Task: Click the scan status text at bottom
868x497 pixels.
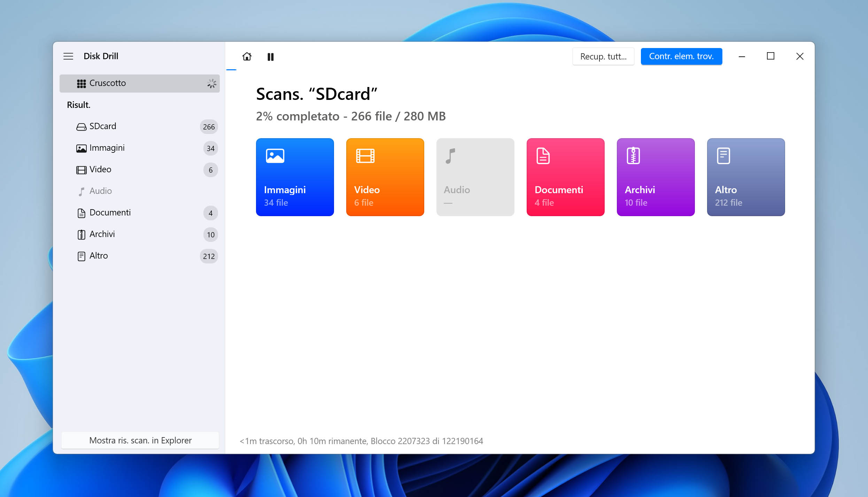Action: click(361, 441)
